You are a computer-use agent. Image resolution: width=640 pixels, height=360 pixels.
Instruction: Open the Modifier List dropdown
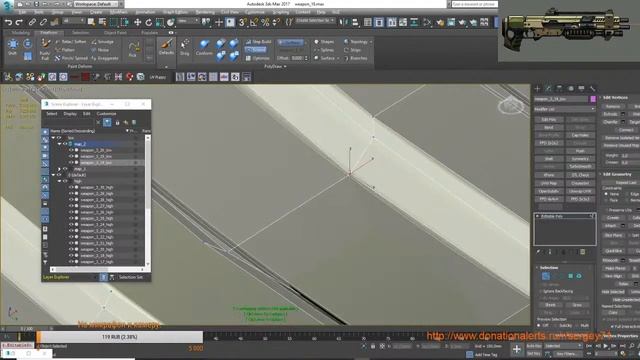564,109
